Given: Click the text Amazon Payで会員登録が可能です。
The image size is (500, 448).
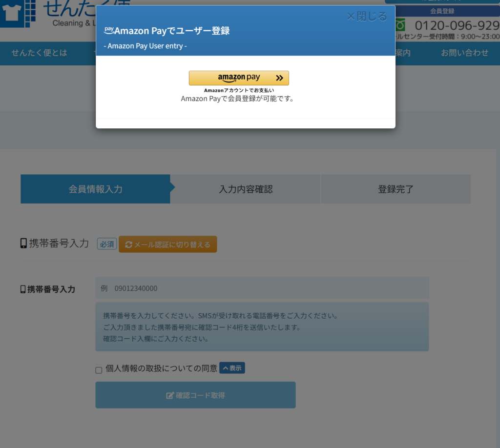Looking at the screenshot, I should (238, 99).
